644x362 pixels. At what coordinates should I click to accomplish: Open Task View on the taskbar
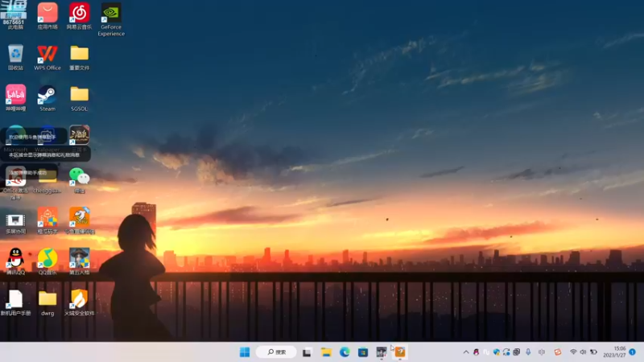tap(307, 352)
